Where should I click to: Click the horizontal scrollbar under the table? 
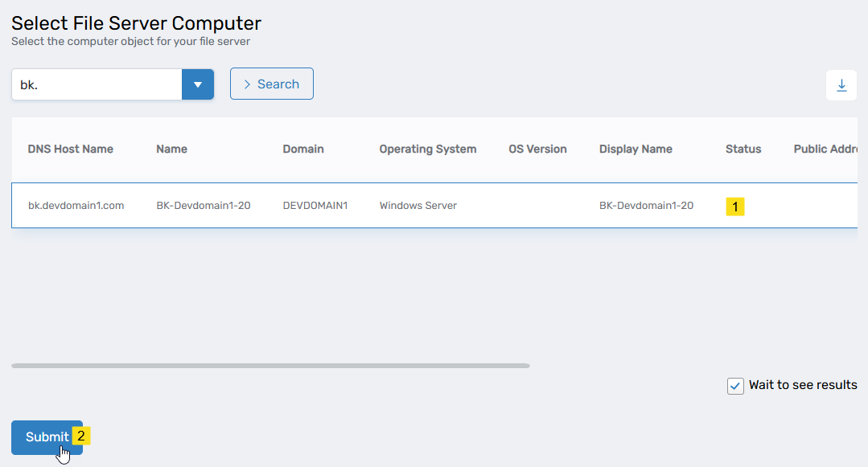coord(270,366)
